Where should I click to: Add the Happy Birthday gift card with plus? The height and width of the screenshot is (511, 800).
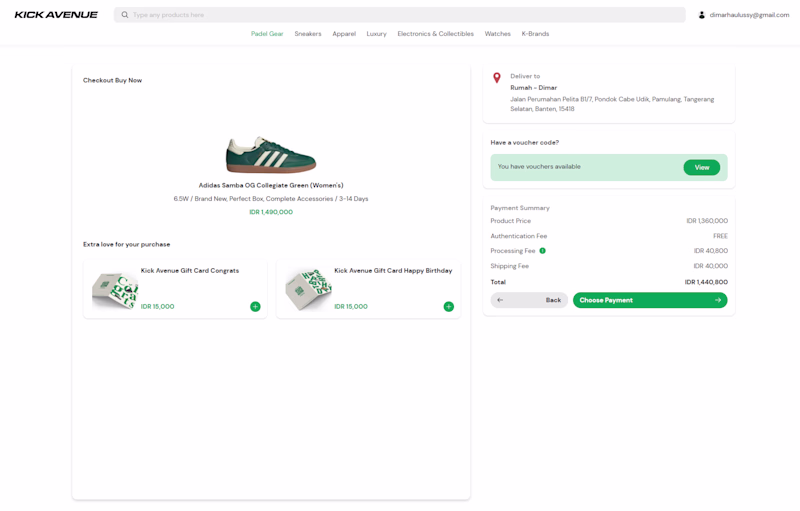448,307
